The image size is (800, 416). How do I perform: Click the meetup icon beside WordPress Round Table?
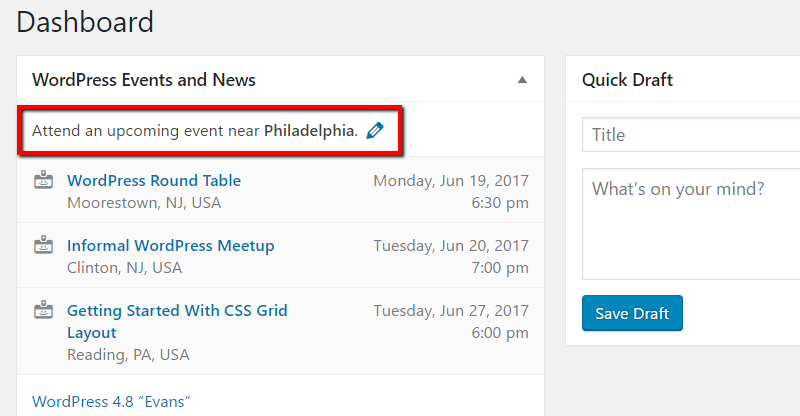click(x=43, y=180)
